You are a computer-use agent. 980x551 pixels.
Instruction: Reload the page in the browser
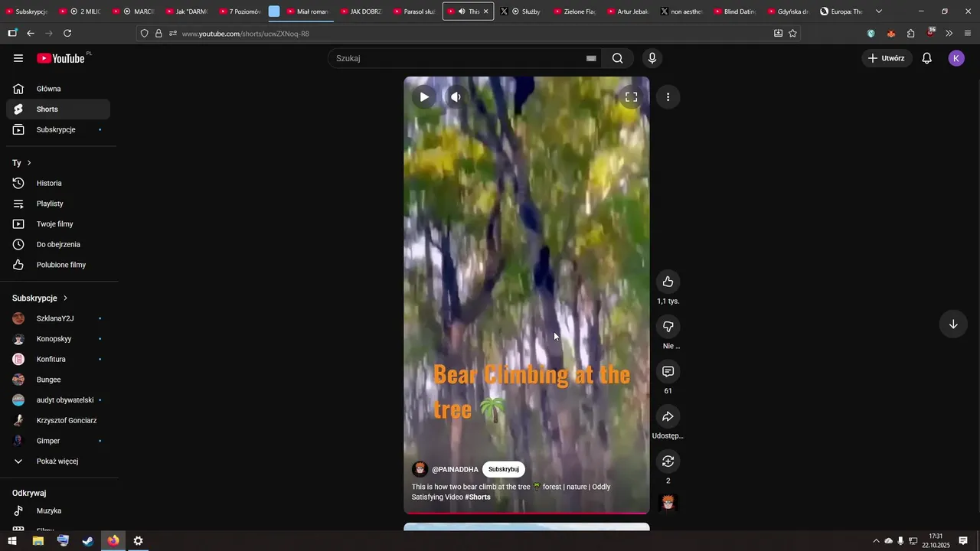coord(67,34)
